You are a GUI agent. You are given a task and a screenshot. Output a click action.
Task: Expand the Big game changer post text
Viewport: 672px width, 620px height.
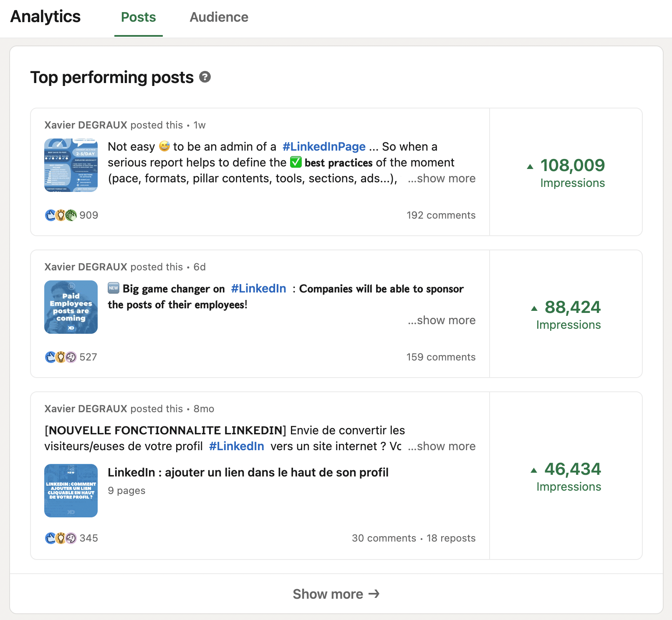click(x=442, y=320)
